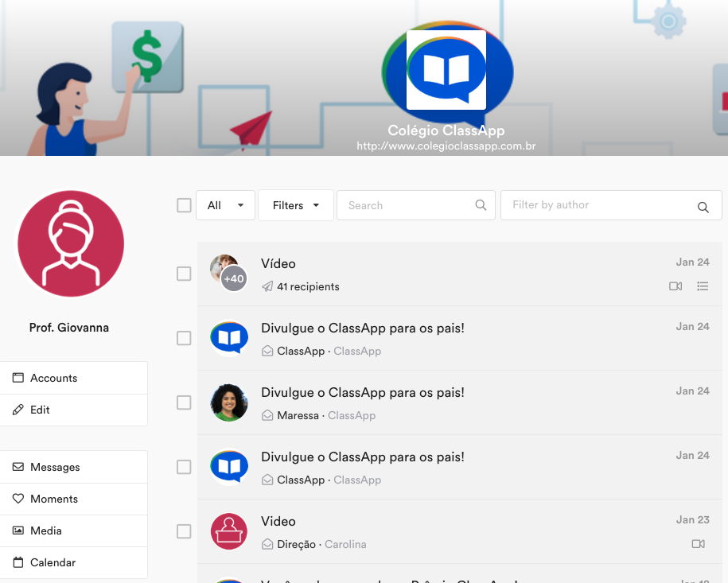Click the All dropdown caret arrow

click(x=240, y=205)
